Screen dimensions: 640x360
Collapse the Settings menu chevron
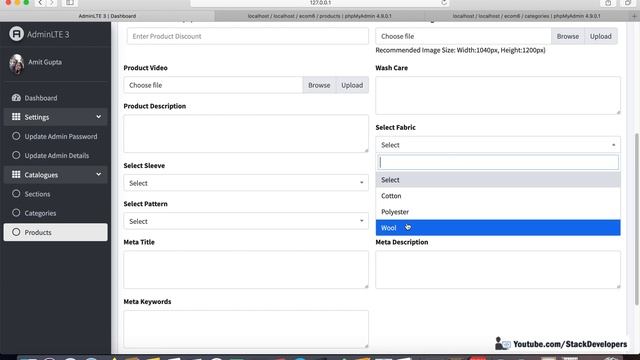click(x=98, y=117)
